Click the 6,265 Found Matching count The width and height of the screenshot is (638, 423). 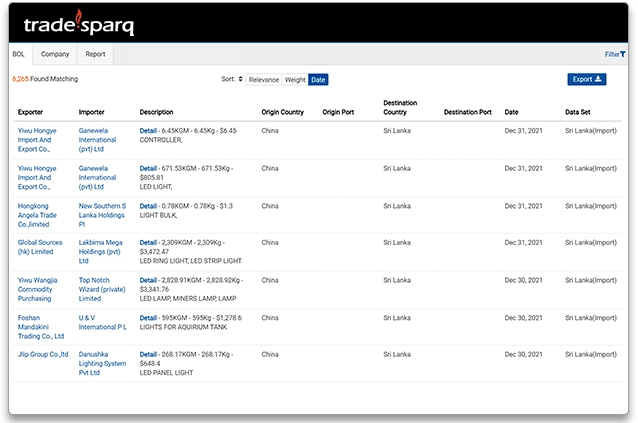[45, 79]
